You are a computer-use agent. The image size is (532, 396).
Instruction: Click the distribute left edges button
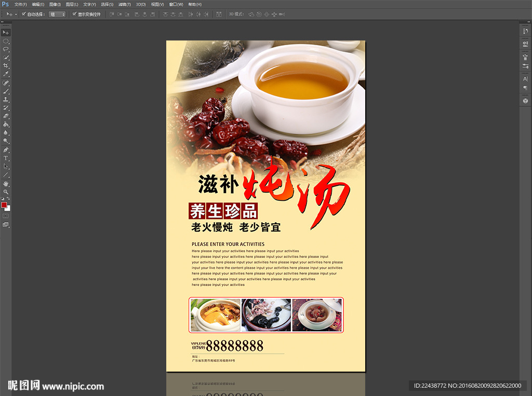191,14
